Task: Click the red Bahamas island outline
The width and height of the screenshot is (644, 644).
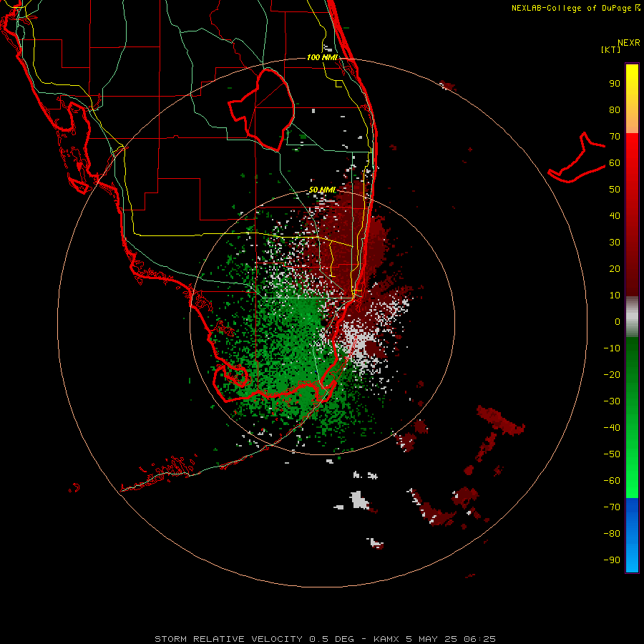Action: [x=577, y=158]
